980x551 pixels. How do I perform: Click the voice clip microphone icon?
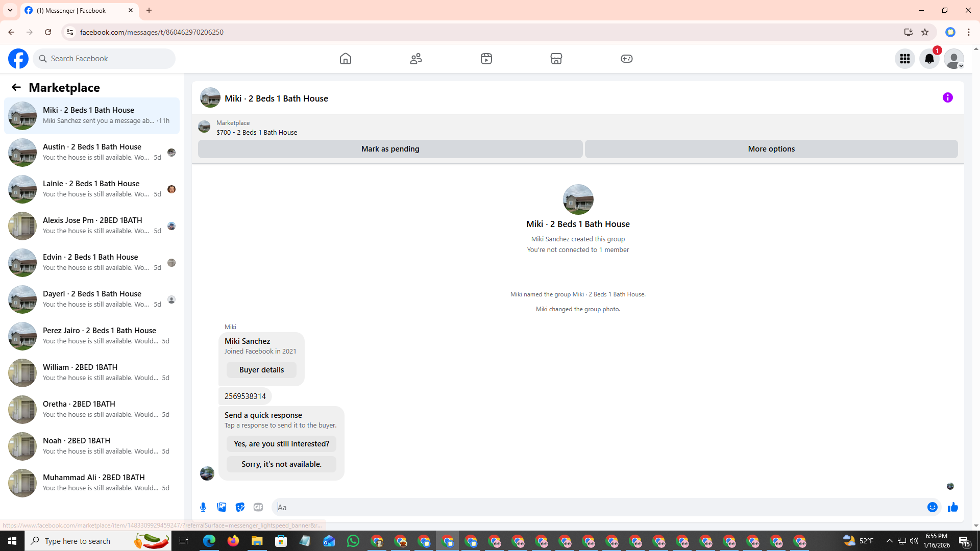click(203, 507)
